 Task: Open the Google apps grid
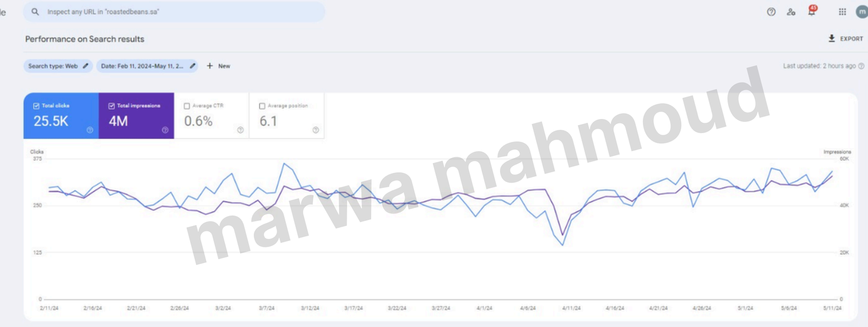click(842, 11)
